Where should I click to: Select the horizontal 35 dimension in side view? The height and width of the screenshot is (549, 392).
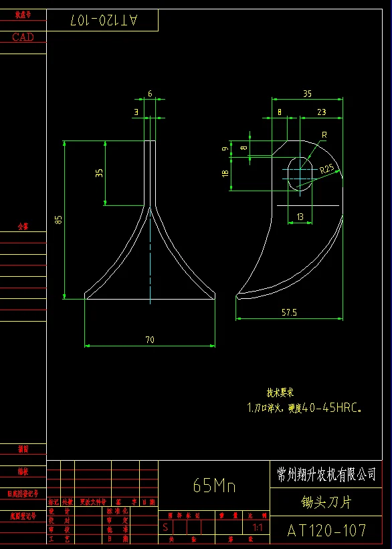(x=307, y=94)
